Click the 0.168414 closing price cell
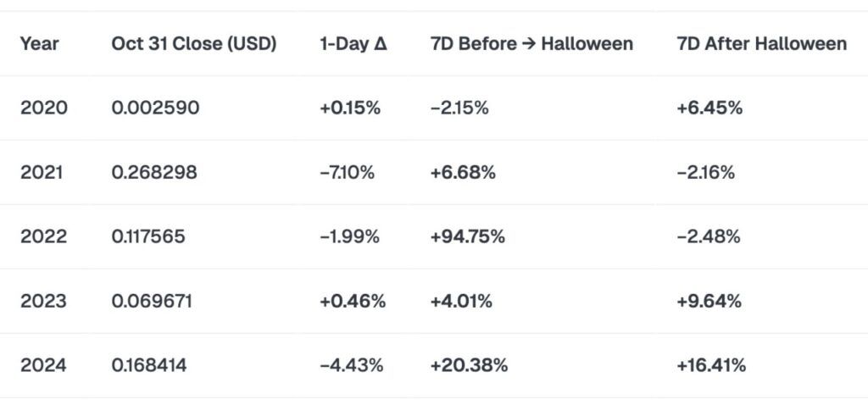 (x=149, y=366)
